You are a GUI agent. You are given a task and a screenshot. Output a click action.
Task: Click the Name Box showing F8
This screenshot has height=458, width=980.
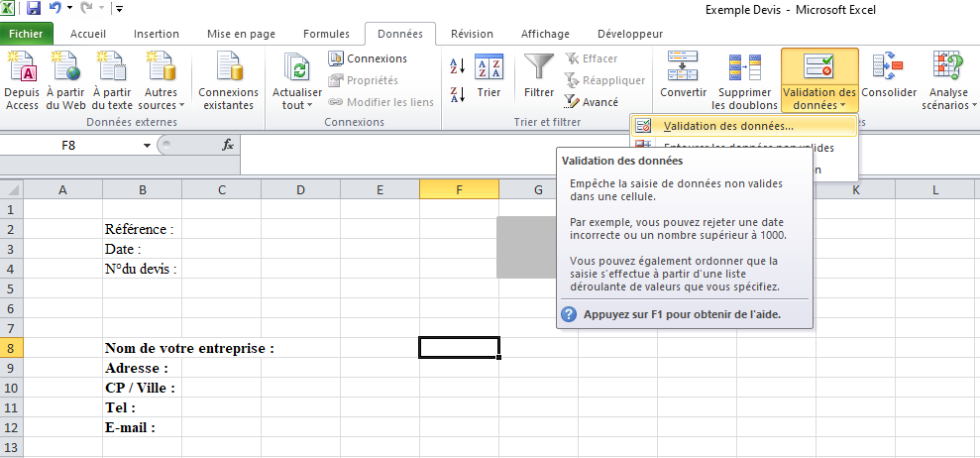pyautogui.click(x=68, y=145)
